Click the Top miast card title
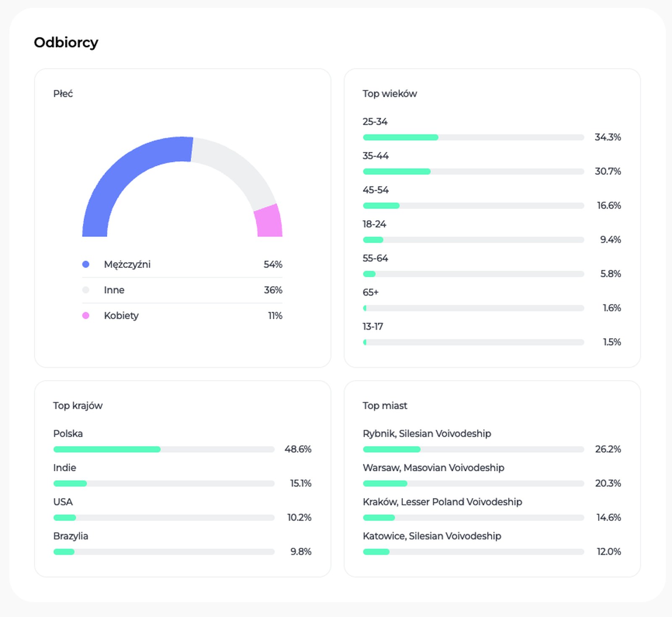The height and width of the screenshot is (617, 672). [x=385, y=406]
